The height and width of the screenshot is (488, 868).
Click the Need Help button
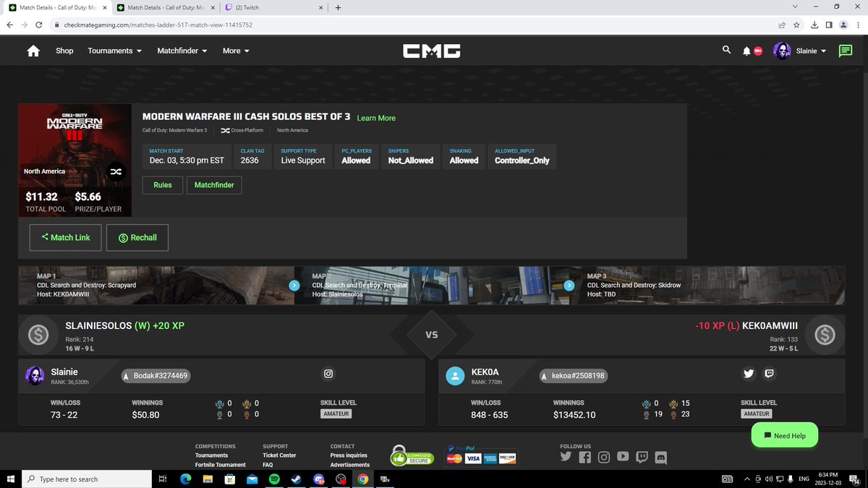pos(784,436)
